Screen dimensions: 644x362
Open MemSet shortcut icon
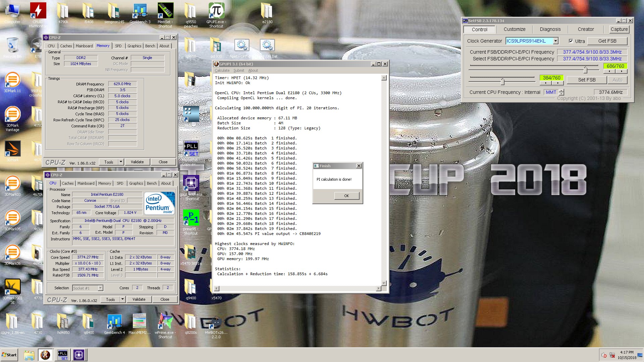click(165, 14)
